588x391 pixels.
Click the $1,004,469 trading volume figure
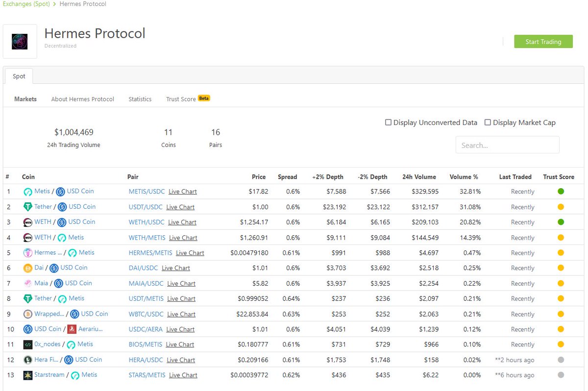pyautogui.click(x=74, y=132)
